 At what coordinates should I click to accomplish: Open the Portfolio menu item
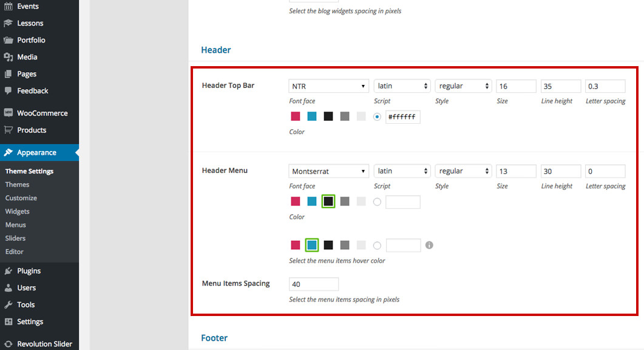pyautogui.click(x=31, y=40)
